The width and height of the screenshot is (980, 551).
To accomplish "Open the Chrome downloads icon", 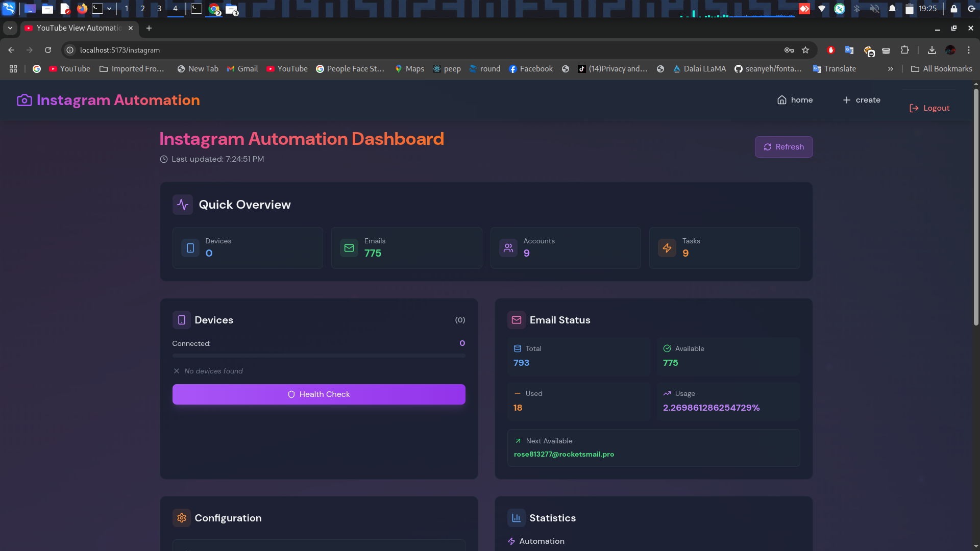I will pos(932,50).
